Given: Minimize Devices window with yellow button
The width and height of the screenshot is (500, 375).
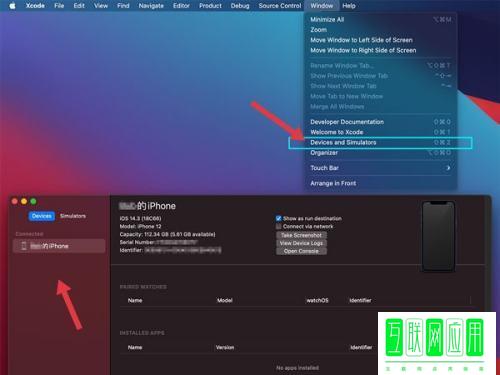Looking at the screenshot, I should [x=24, y=201].
